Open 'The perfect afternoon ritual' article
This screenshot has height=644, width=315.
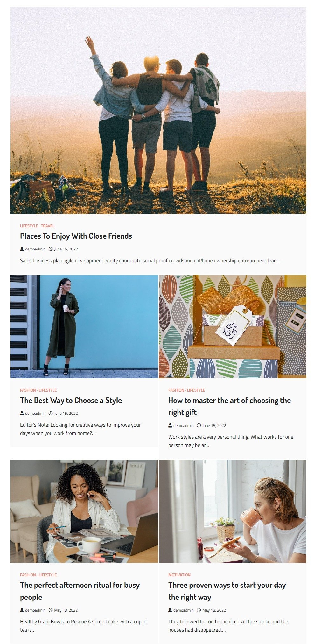point(80,591)
